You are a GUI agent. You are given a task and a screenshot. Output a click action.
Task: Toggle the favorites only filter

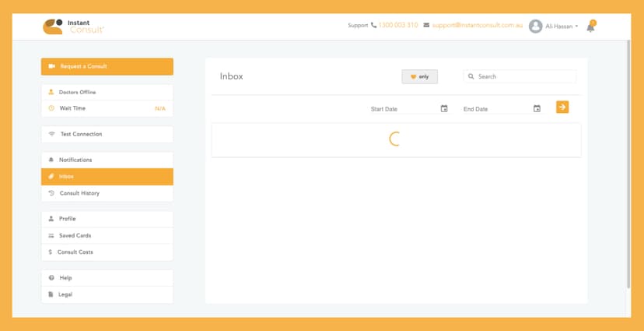[x=419, y=77]
